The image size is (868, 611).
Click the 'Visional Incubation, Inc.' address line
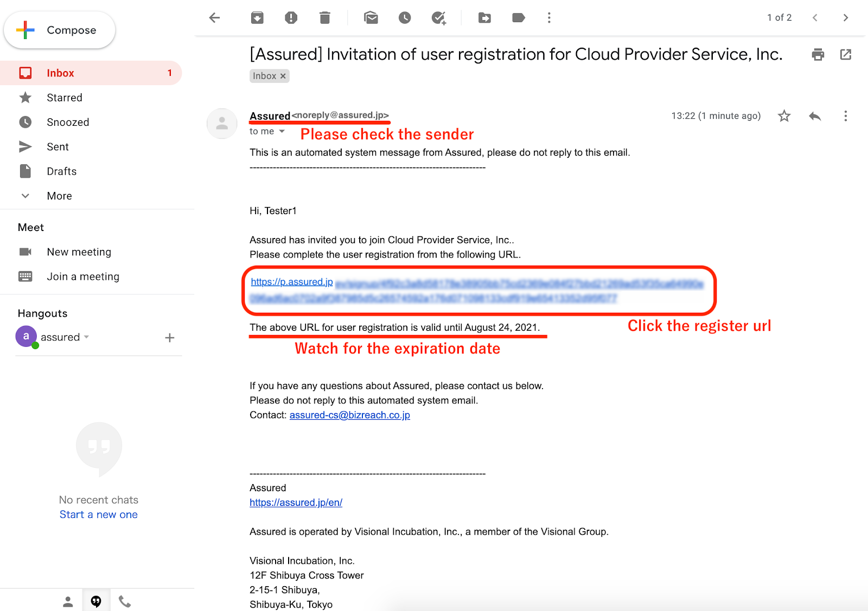(302, 561)
